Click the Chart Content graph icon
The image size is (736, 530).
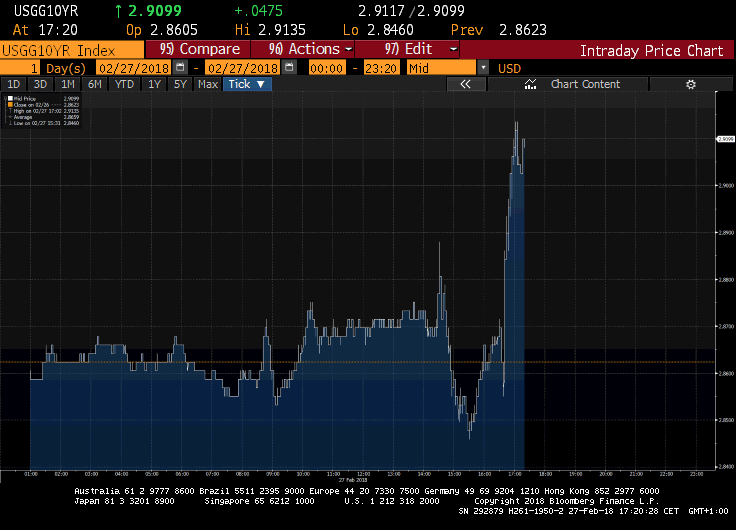(530, 84)
